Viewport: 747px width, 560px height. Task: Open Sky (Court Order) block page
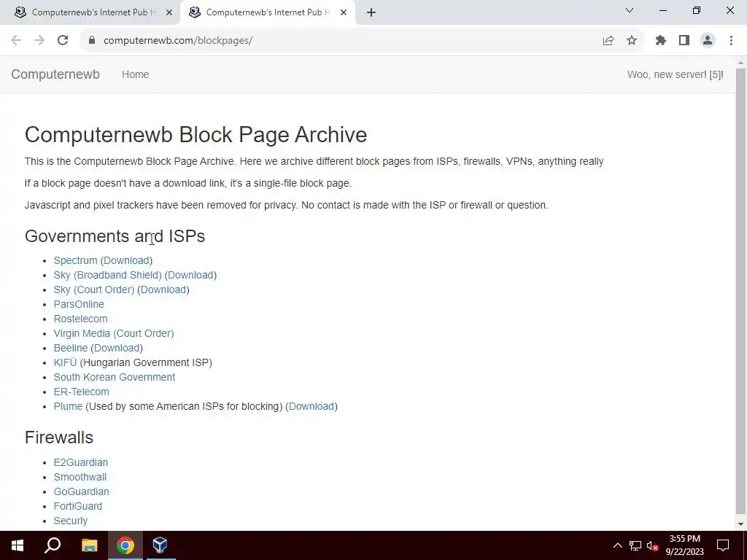point(94,289)
